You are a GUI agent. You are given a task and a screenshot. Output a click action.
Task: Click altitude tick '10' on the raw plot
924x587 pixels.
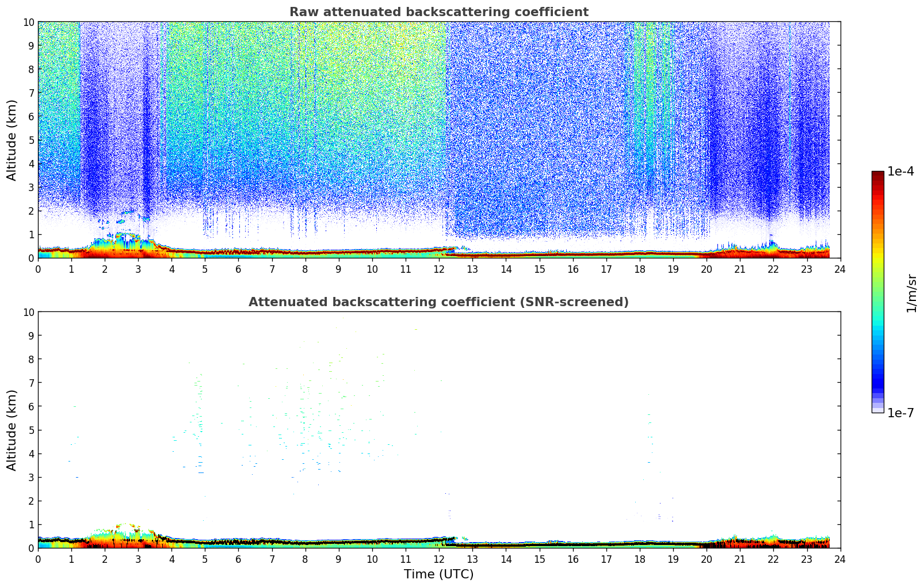28,22
